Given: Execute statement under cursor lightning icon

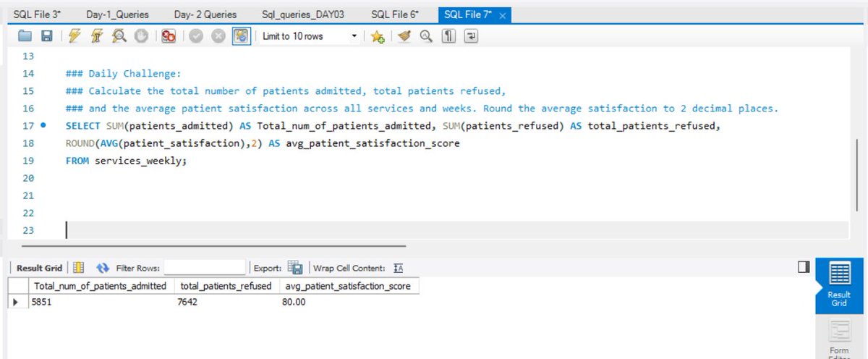Looking at the screenshot, I should coord(98,36).
